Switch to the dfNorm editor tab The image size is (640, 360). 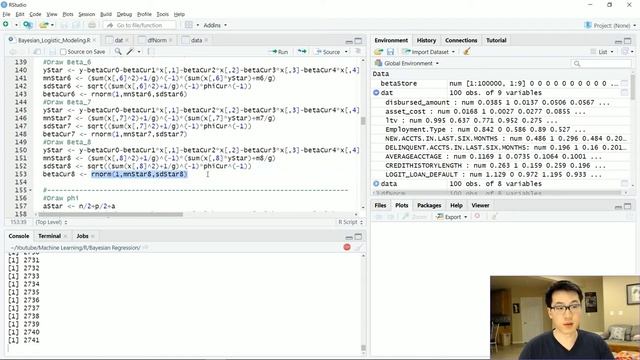coord(157,40)
